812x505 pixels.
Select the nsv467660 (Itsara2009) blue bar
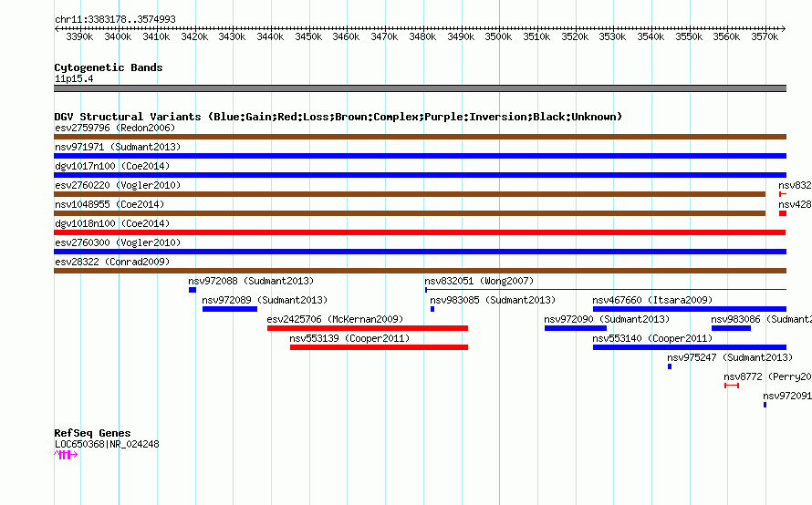coord(690,309)
